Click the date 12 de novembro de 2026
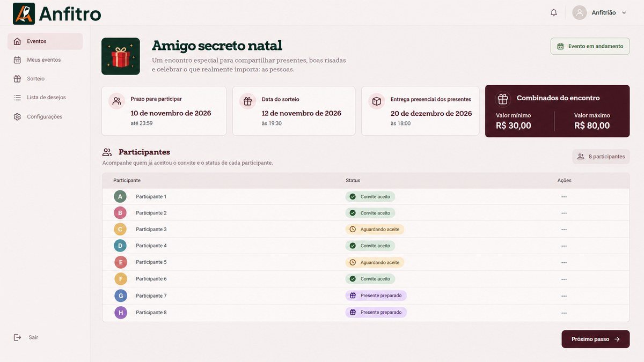 [302, 113]
